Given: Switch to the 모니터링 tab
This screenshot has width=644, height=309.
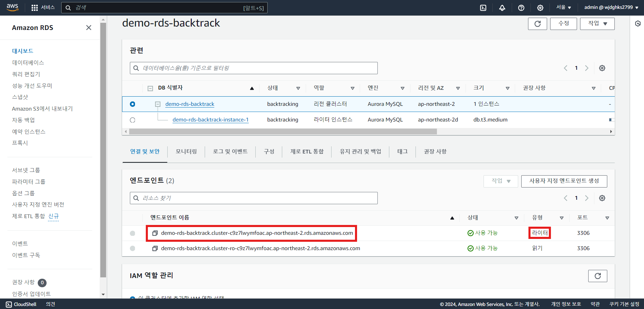Looking at the screenshot, I should coord(186,151).
